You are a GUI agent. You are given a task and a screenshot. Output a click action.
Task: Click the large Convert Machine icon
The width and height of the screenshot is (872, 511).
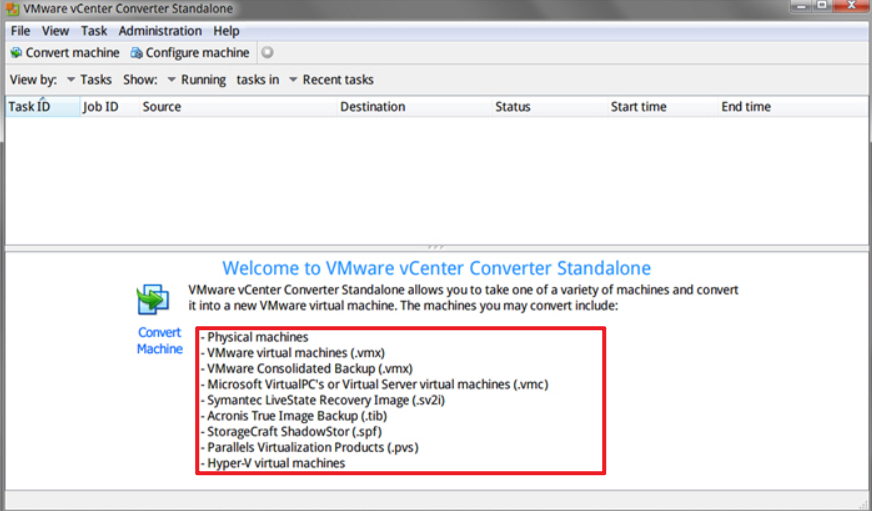(x=153, y=299)
